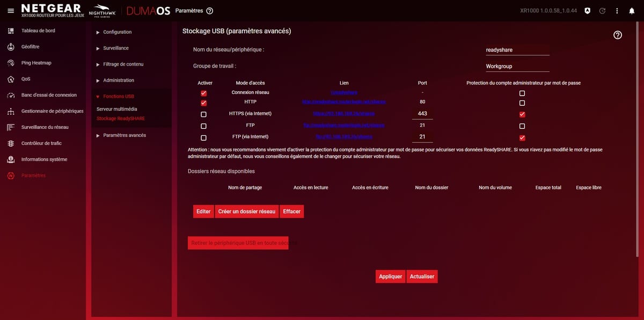
Task: Click the Appliquer button
Action: [x=391, y=277]
